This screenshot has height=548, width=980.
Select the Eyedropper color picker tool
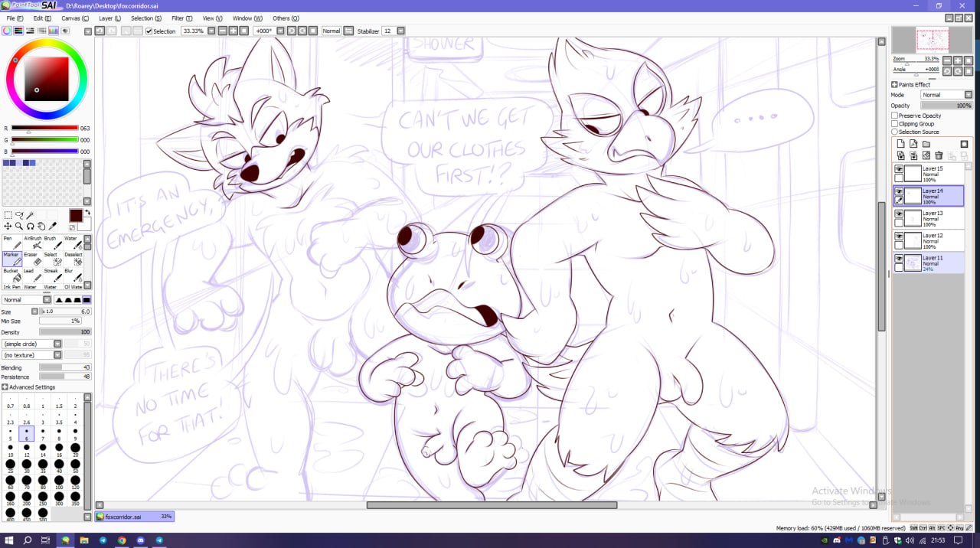coord(53,227)
